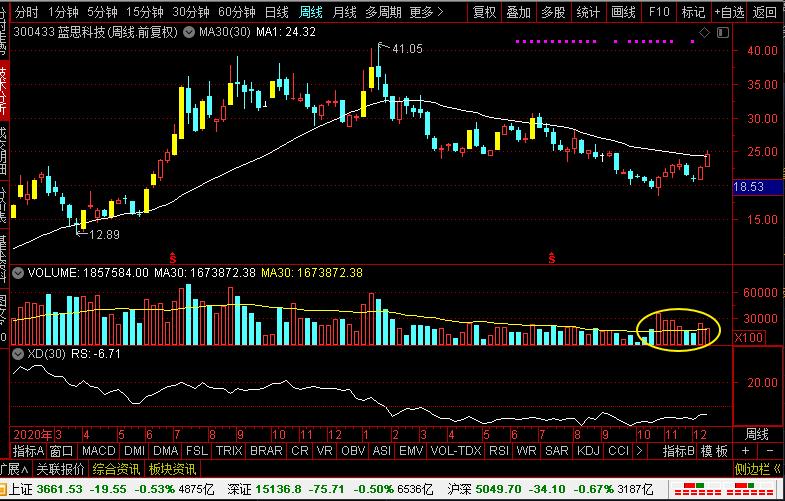Click the 返回 back button
Image resolution: width=785 pixels, height=501 pixels.
(x=764, y=12)
